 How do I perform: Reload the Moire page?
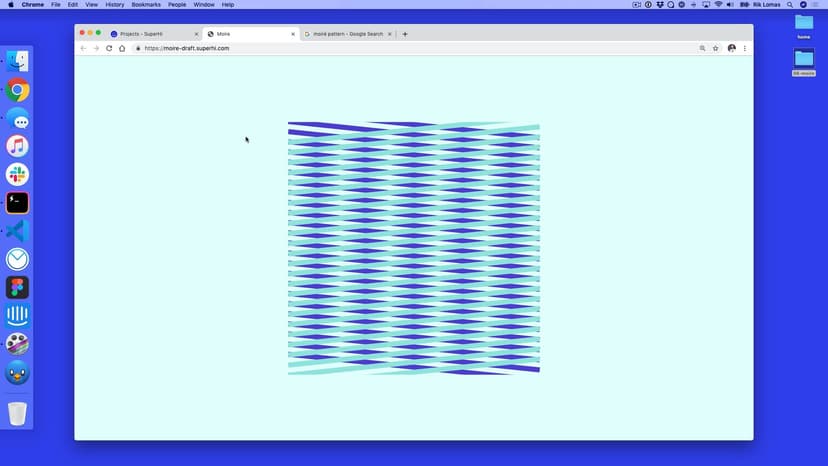(109, 48)
